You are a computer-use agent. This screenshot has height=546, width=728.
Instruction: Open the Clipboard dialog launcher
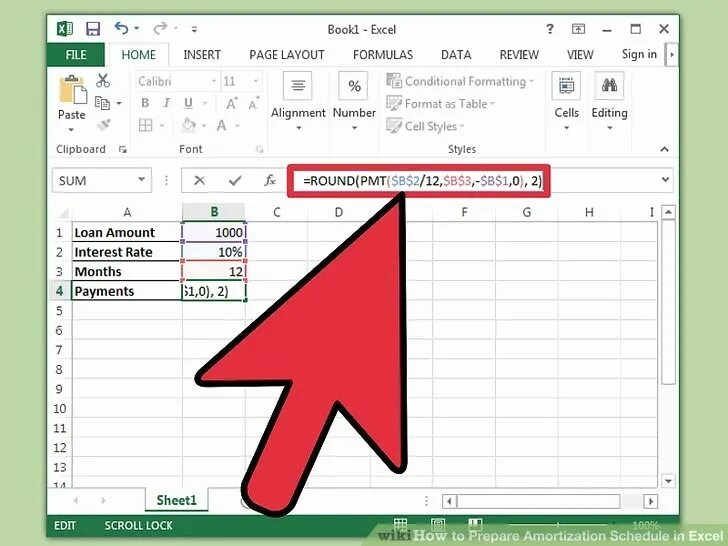tap(123, 150)
